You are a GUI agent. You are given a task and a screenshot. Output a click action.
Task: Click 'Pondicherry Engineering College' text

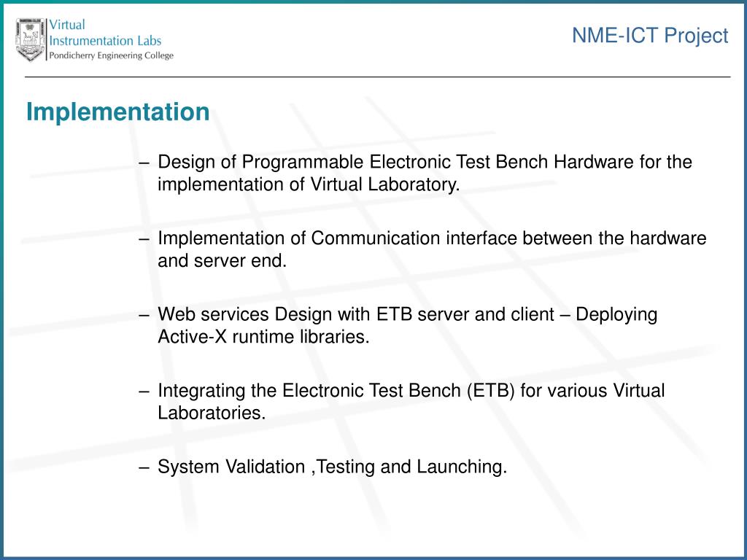click(112, 55)
